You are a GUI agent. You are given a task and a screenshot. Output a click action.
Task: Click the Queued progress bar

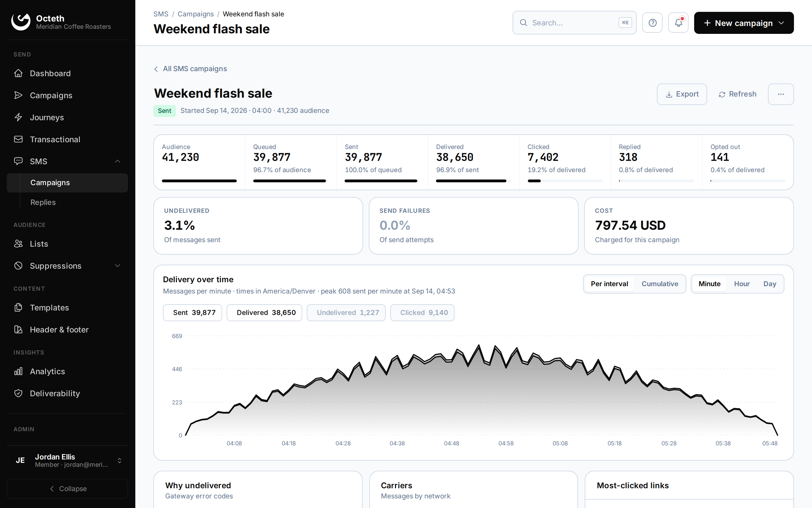point(291,181)
